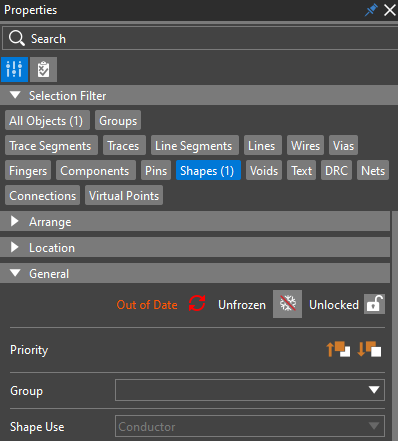Open the properties sliders view icon
This screenshot has height=441, width=398.
click(14, 69)
